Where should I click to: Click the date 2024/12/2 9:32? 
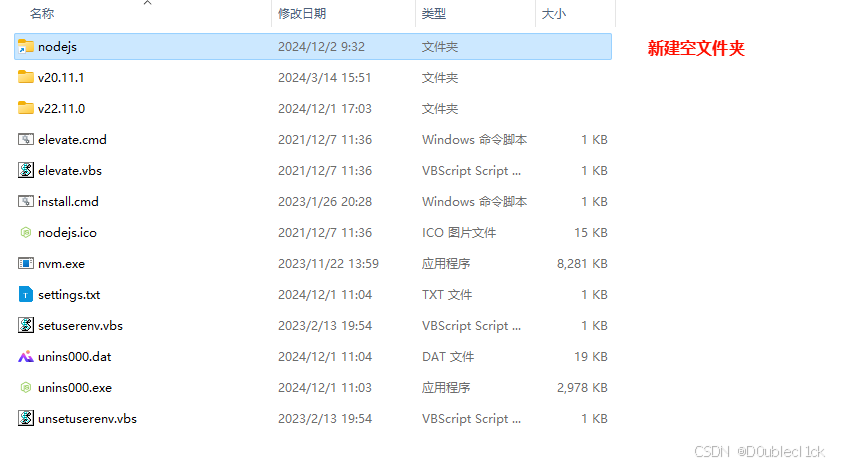[321, 47]
